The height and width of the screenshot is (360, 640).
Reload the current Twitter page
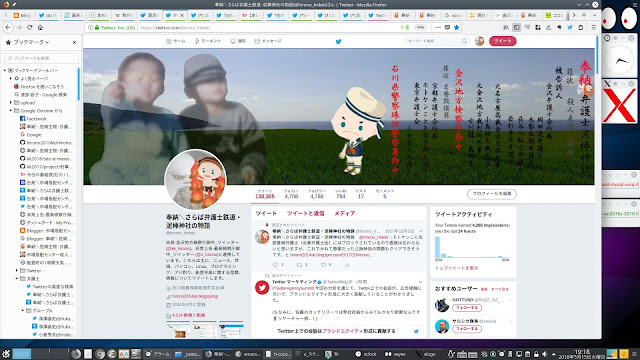[29, 27]
